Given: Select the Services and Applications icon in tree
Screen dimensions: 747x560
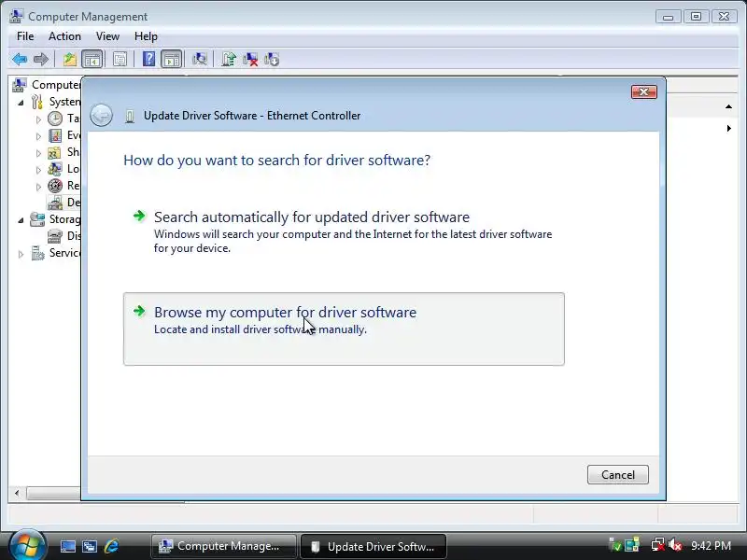Looking at the screenshot, I should click(x=37, y=253).
